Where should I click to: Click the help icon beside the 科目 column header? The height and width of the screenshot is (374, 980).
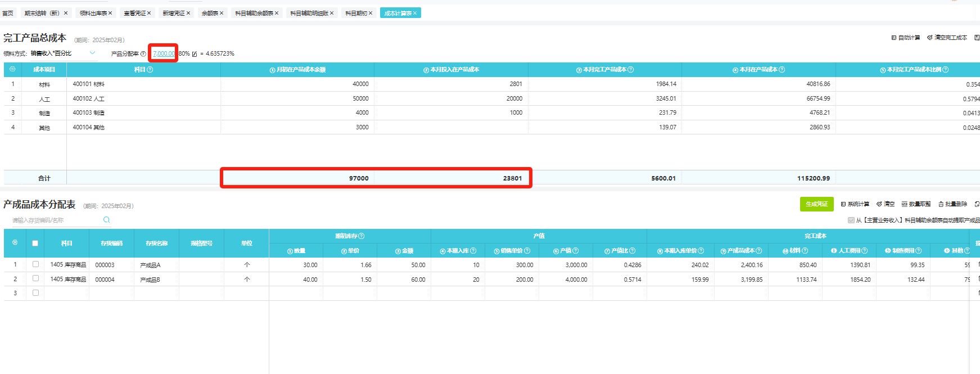pos(150,70)
